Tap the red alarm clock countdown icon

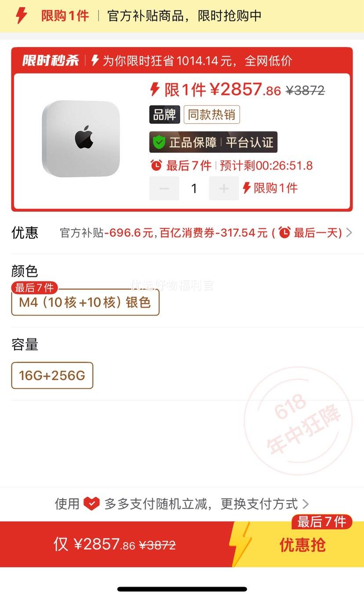click(156, 165)
